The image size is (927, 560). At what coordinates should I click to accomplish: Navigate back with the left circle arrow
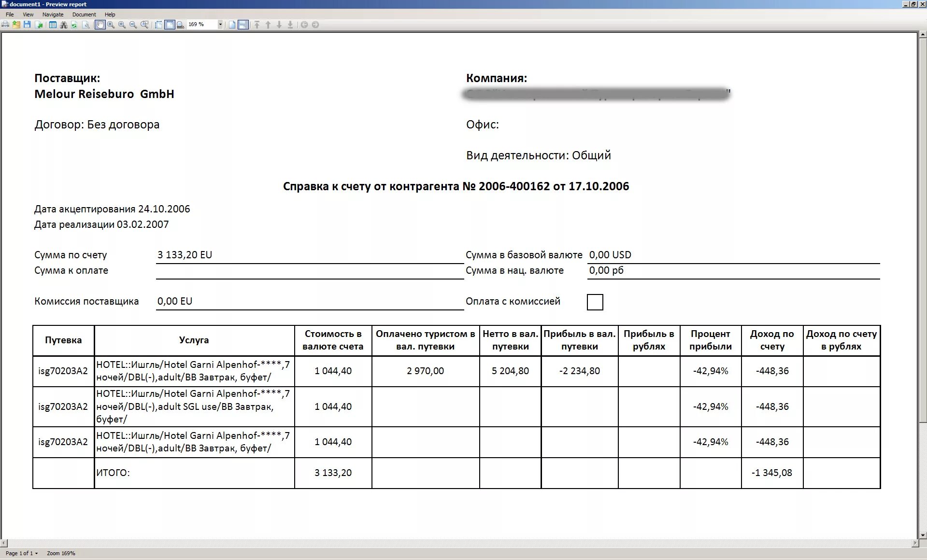coord(304,25)
